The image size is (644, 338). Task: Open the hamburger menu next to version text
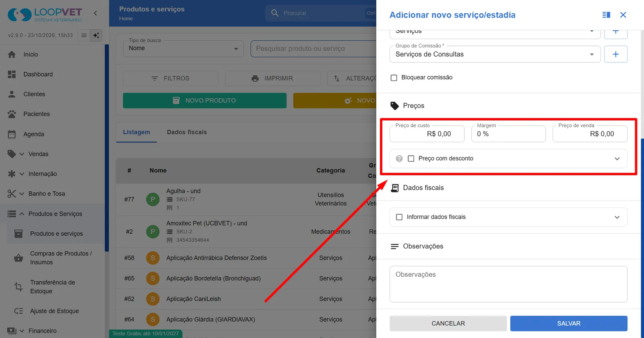click(x=84, y=35)
